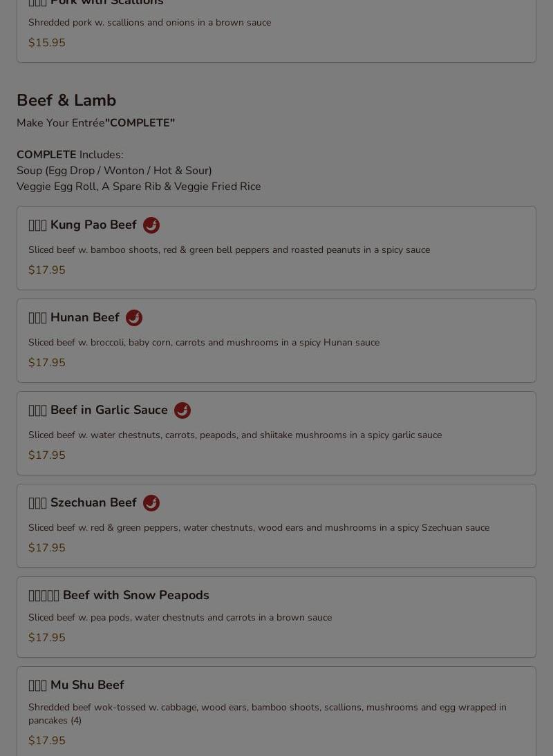Open the Kung Pao Beef item title
Screen dimensions: 553x756
(82, 225)
